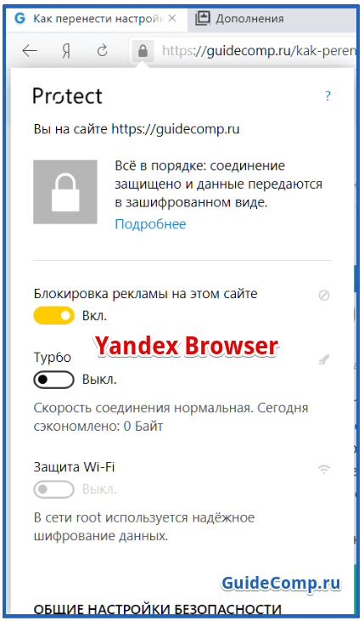Screen dimensions: 364x621
Task: Enable the Турбо toggle switch
Action: pos(53,380)
